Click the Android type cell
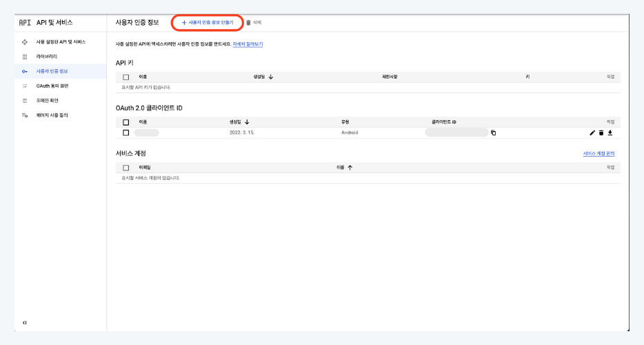Screen dimensions: 644x345 (x=350, y=132)
